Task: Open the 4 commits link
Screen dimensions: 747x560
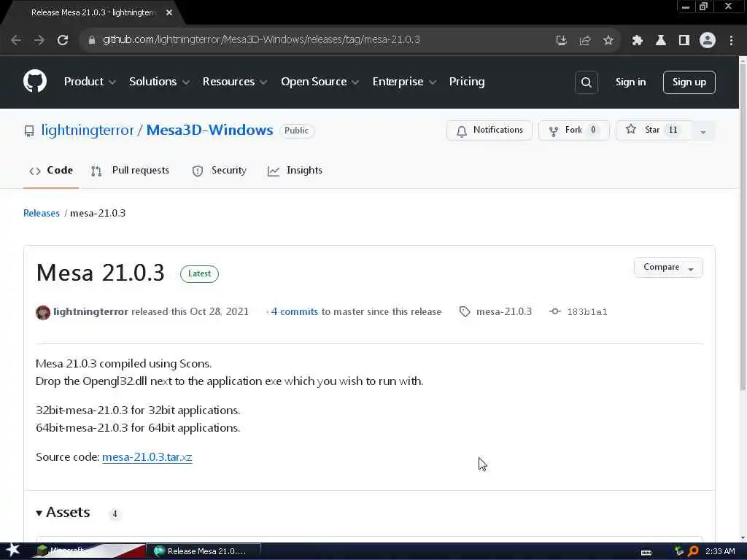Action: (x=295, y=312)
